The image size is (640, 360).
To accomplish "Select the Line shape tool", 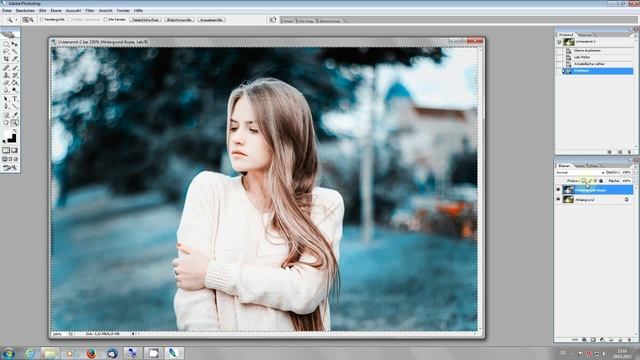I will click(x=15, y=107).
